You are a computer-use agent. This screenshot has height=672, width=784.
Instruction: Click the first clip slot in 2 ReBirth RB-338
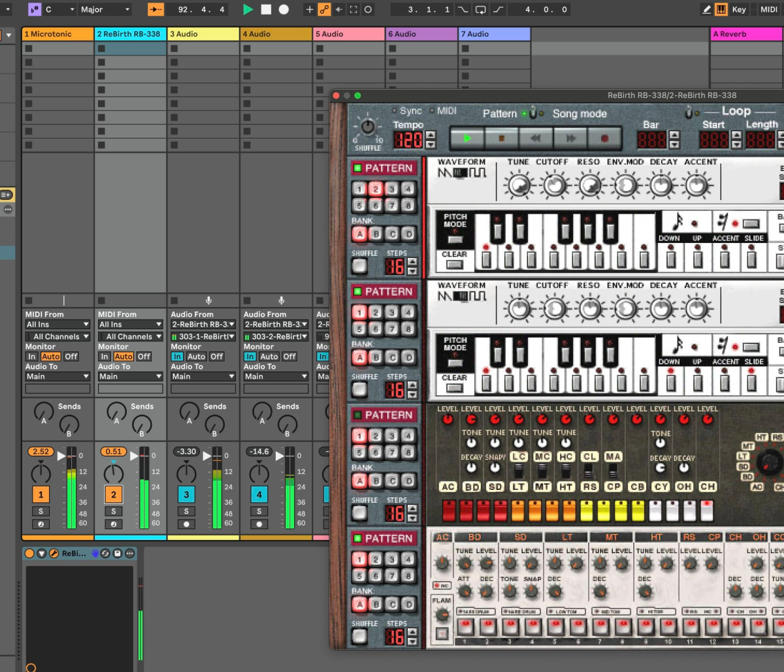130,48
